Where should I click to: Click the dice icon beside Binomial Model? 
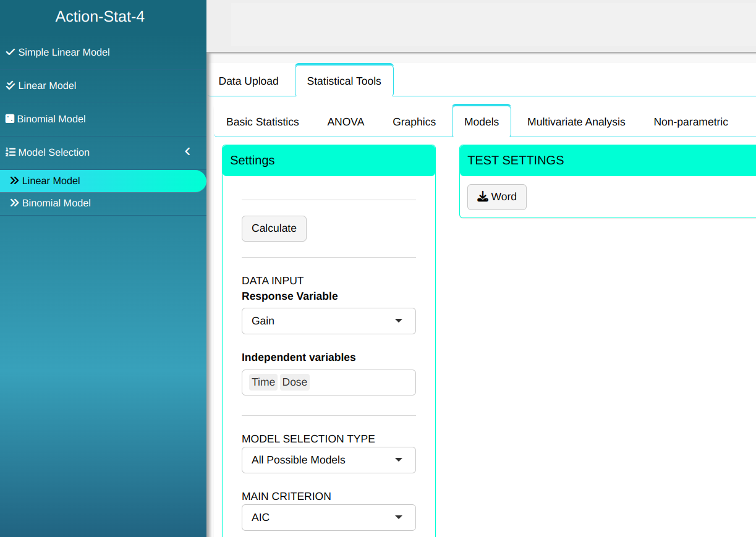point(10,119)
